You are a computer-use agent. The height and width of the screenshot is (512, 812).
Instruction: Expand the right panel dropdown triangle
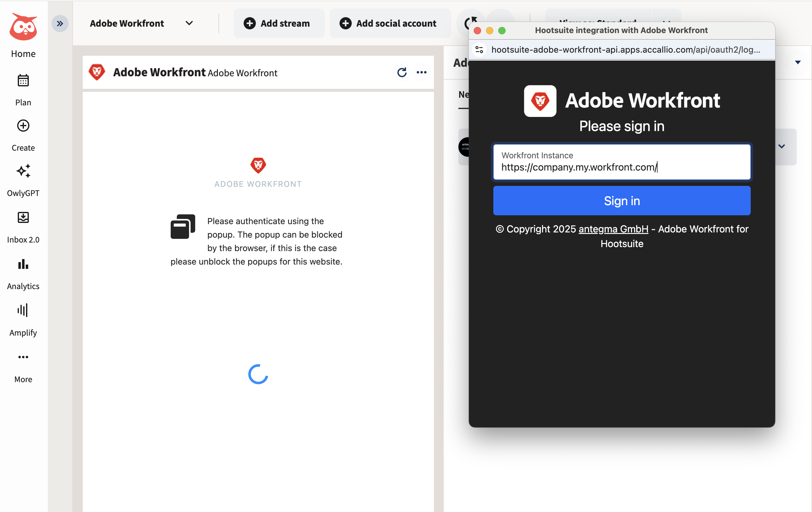798,62
